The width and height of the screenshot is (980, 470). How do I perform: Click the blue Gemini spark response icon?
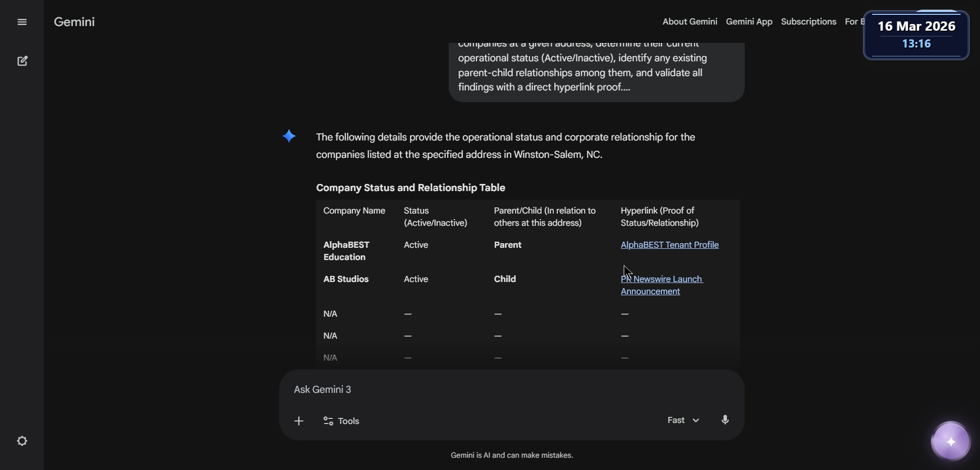(x=289, y=136)
